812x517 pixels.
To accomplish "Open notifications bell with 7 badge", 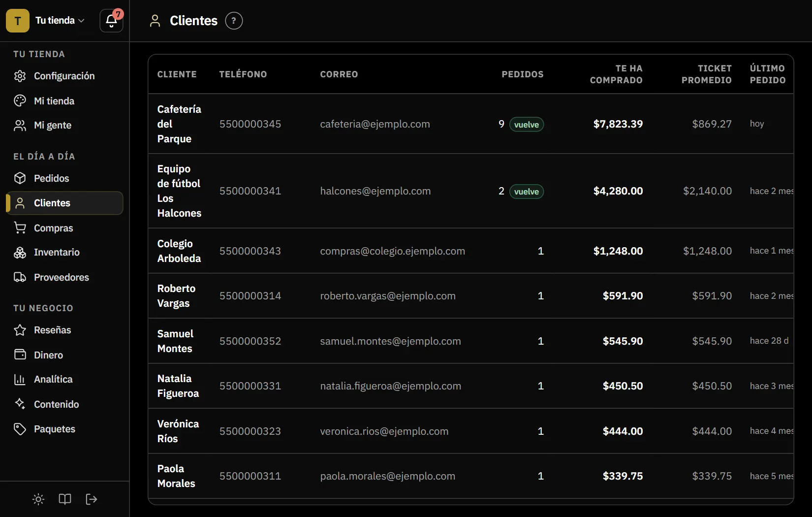I will [112, 21].
